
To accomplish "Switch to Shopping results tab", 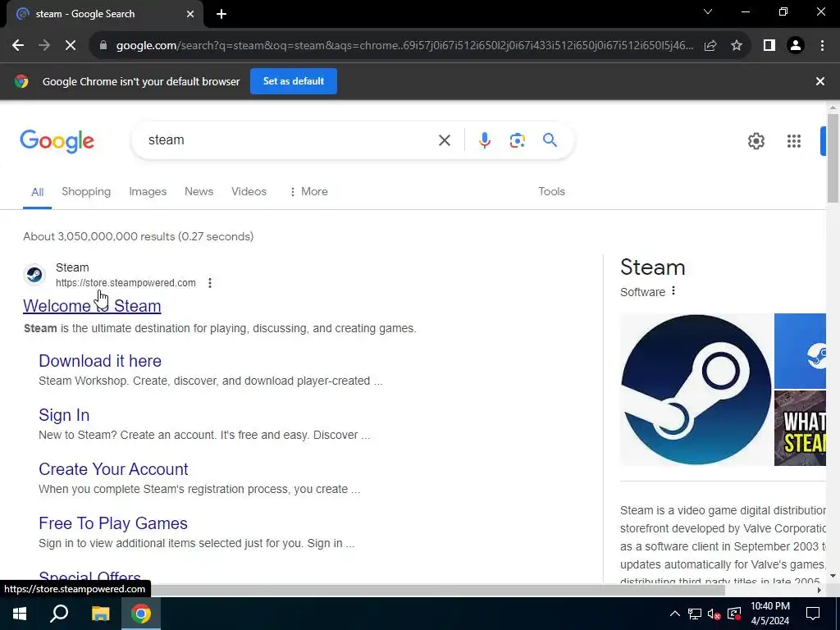I will [86, 192].
